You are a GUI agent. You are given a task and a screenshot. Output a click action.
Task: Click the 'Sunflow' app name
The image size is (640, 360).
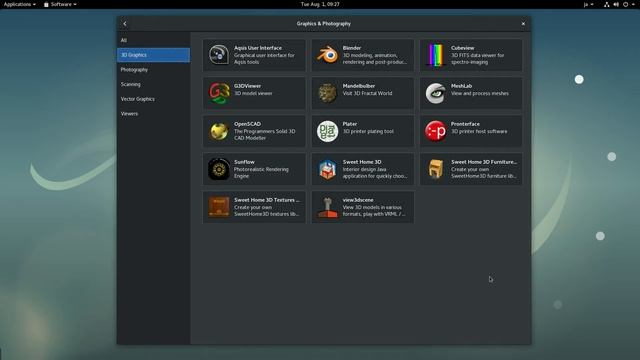point(244,162)
